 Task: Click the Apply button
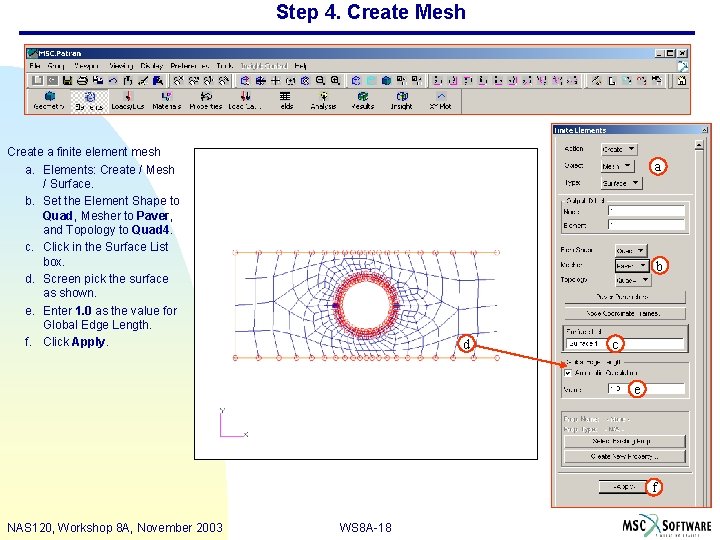point(624,487)
